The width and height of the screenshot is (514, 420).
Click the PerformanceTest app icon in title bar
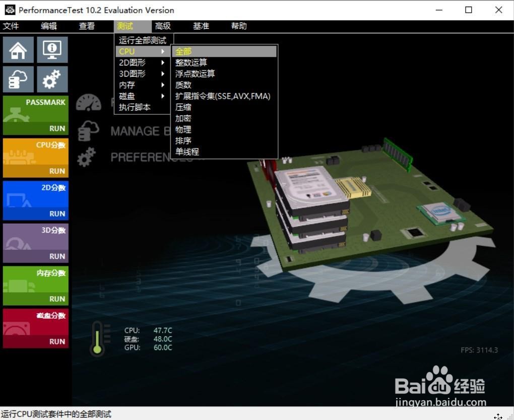pos(10,10)
